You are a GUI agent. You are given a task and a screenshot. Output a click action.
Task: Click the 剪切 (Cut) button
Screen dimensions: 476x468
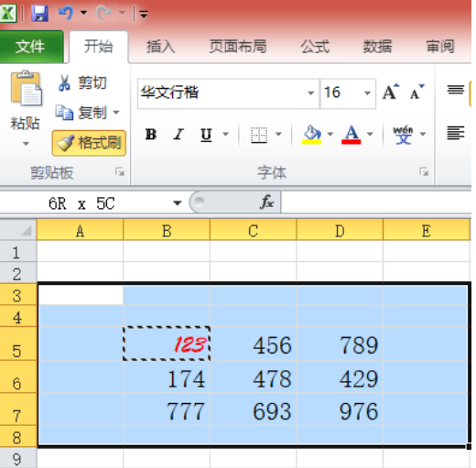pos(82,83)
